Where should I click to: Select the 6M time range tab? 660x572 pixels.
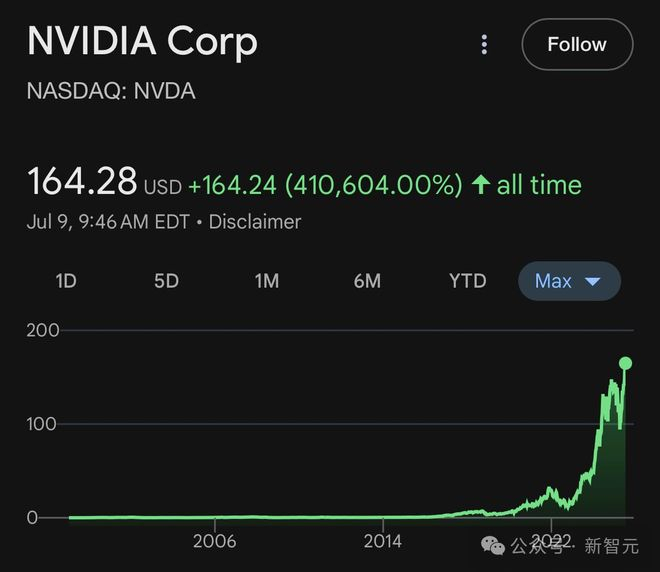(x=367, y=281)
